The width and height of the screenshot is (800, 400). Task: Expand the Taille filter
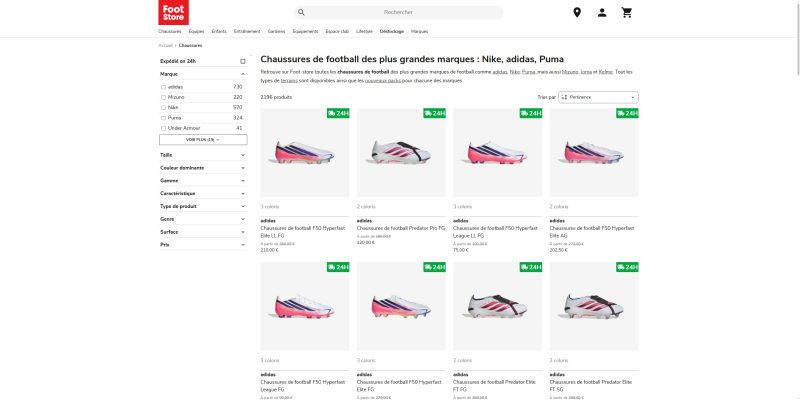pyautogui.click(x=203, y=155)
